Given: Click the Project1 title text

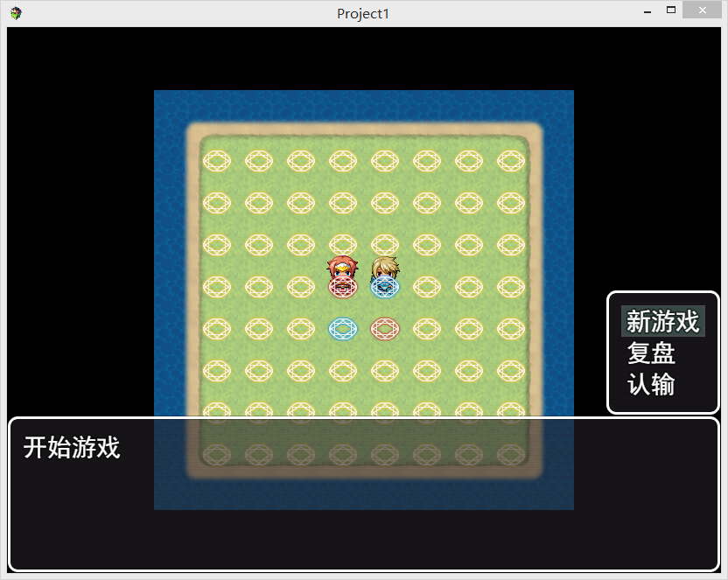Looking at the screenshot, I should [362, 14].
